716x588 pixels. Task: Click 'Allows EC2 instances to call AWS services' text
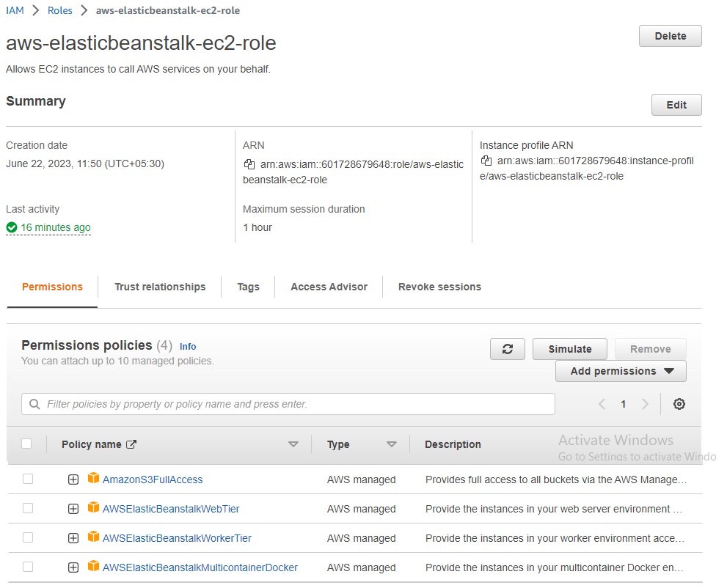(x=139, y=69)
